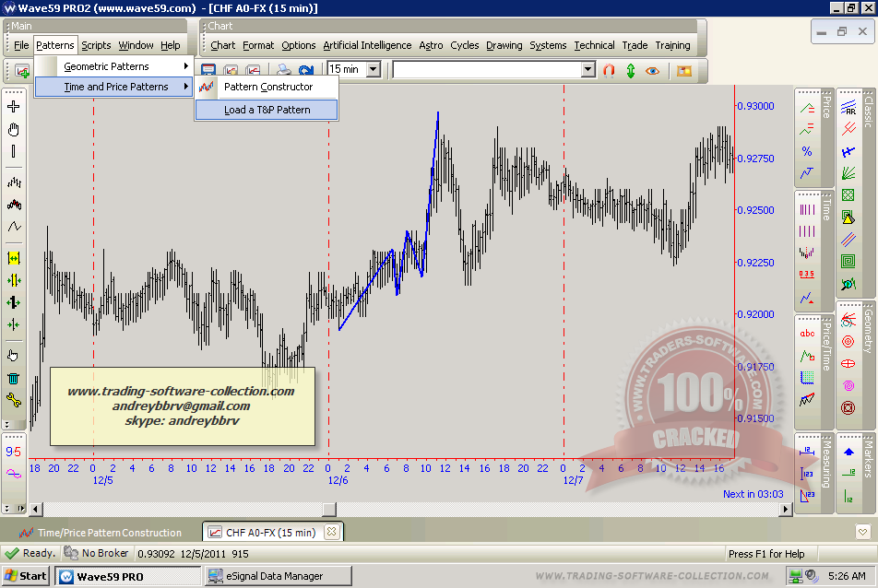Toggle the eye visibility icon in toolbar
The height and width of the screenshot is (588, 878).
653,70
